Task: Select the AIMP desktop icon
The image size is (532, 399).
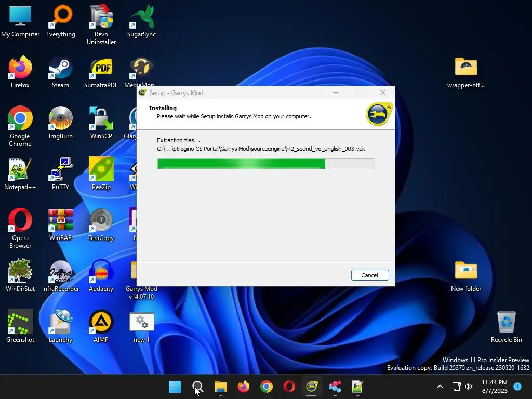Action: 101,327
